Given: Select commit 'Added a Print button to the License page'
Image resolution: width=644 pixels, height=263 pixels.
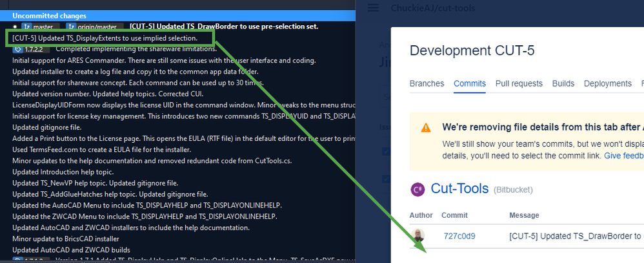Looking at the screenshot, I should tap(184, 138).
